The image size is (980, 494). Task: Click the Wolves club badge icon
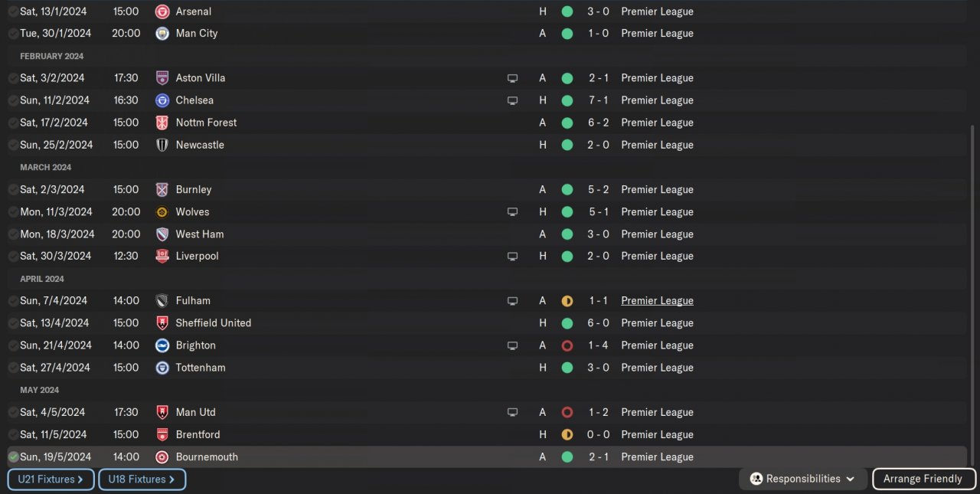162,212
